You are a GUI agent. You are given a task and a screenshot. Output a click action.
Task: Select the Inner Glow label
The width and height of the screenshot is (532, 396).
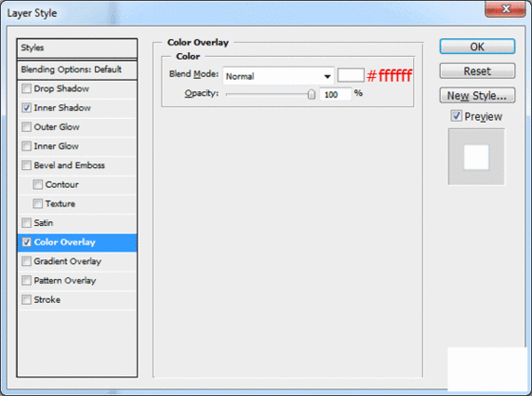point(56,146)
